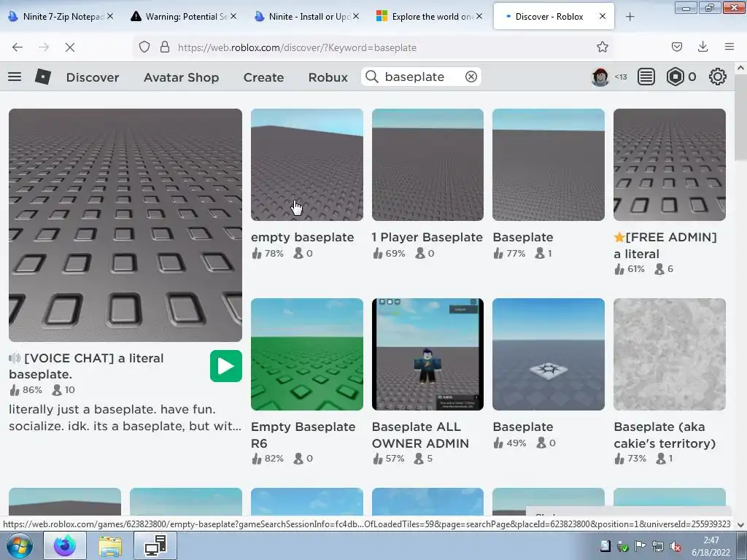Stop loading the page

pyautogui.click(x=69, y=47)
